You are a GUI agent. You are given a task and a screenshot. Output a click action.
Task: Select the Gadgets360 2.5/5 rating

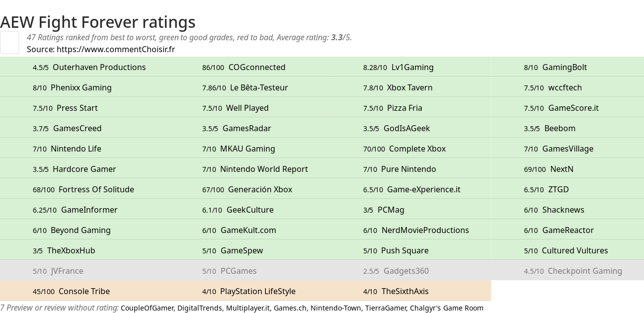[396, 271]
